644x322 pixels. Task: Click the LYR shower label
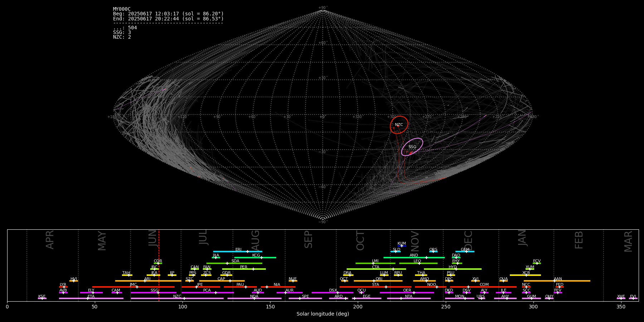click(63, 285)
